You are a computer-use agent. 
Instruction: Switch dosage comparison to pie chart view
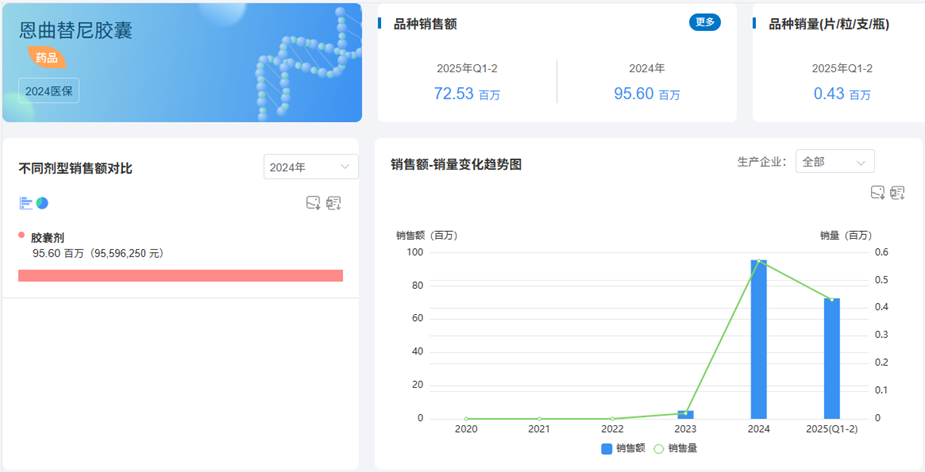tap(42, 203)
